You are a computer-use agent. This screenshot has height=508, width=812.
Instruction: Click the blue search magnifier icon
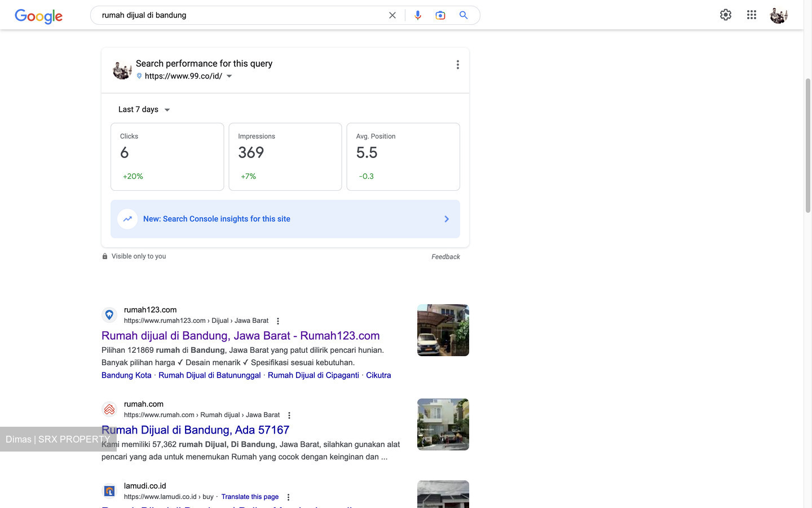pyautogui.click(x=464, y=15)
